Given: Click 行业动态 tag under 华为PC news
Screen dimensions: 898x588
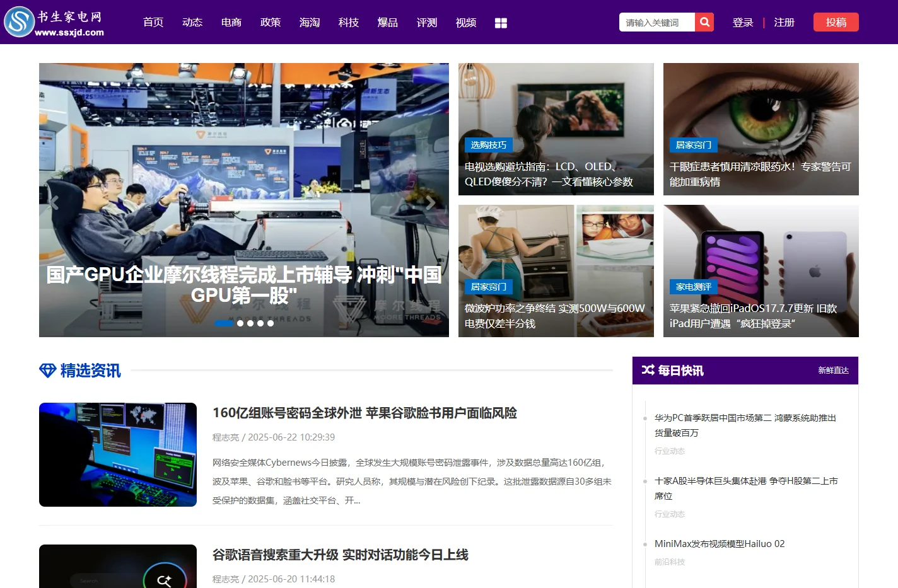Looking at the screenshot, I should pos(670,451).
